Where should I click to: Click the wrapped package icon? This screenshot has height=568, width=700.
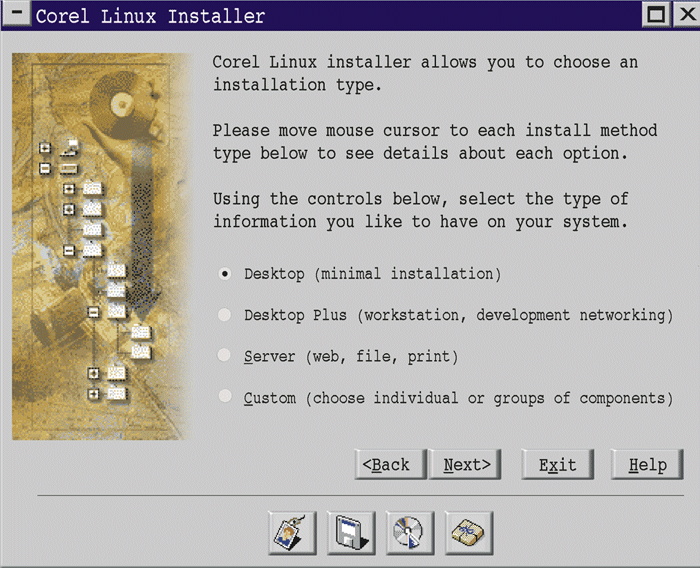(x=469, y=533)
